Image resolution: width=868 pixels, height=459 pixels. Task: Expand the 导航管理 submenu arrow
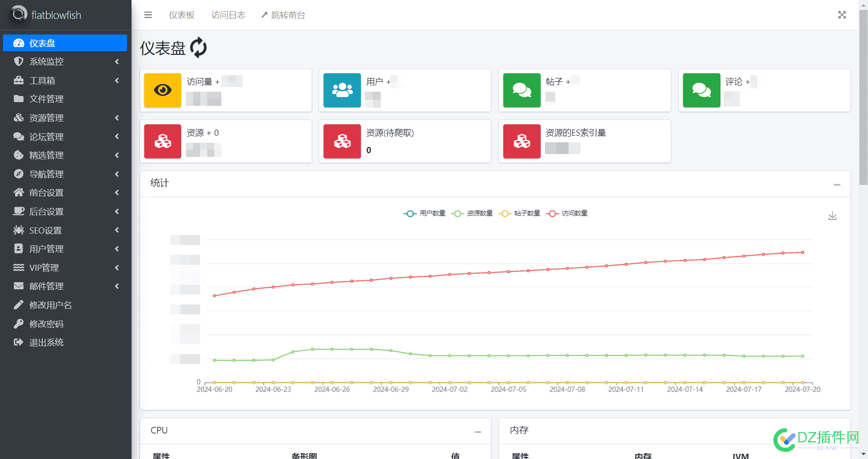click(117, 174)
